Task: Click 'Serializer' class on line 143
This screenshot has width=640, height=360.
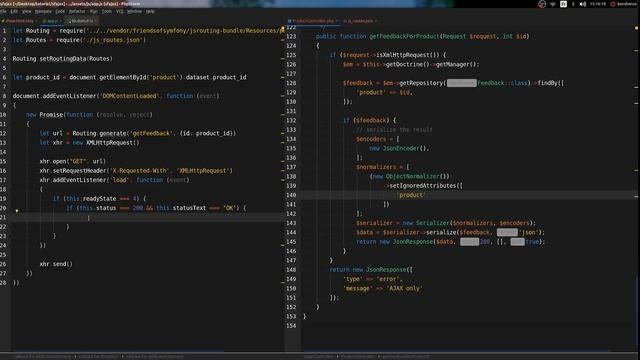Action: tap(433, 223)
